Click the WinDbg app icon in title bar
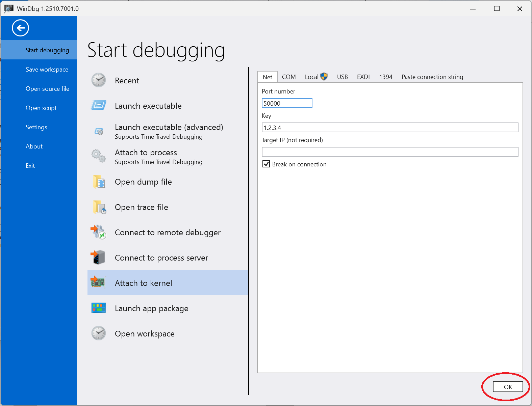Screen dimensions: 532x406 [x=8, y=9]
